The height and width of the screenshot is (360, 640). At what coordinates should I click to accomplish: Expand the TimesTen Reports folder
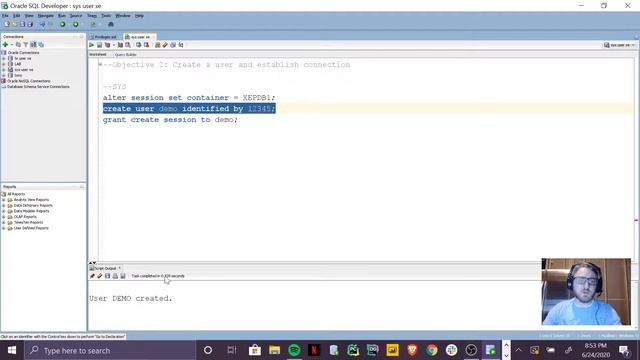click(x=4, y=223)
